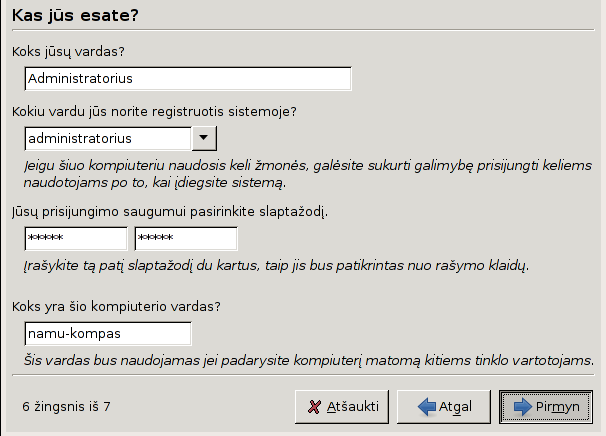Click the step indicator 6 žingsnis iš 7

click(66, 407)
